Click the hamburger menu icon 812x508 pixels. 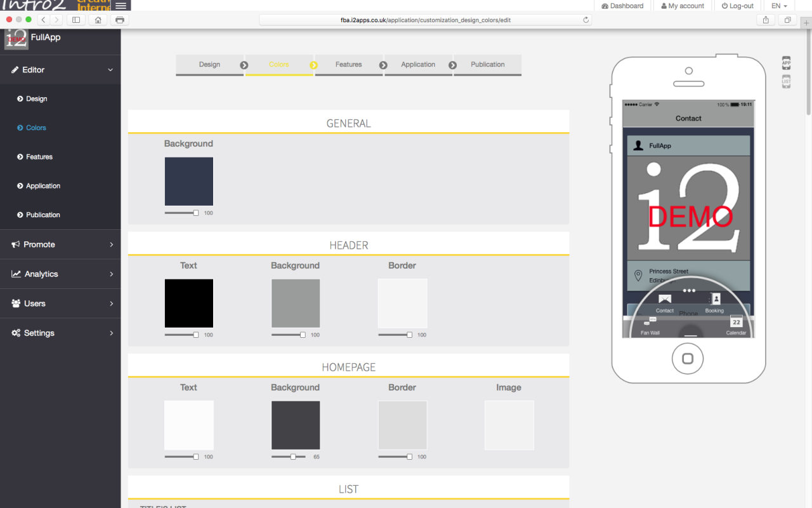click(x=121, y=6)
